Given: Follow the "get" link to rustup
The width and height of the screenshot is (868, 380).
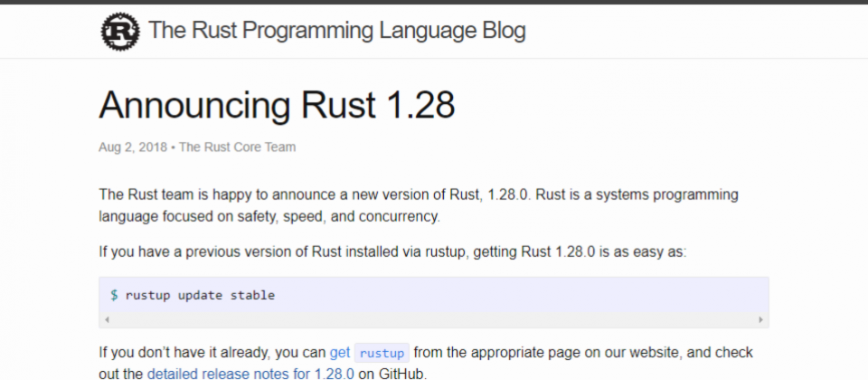Looking at the screenshot, I should pos(340,352).
